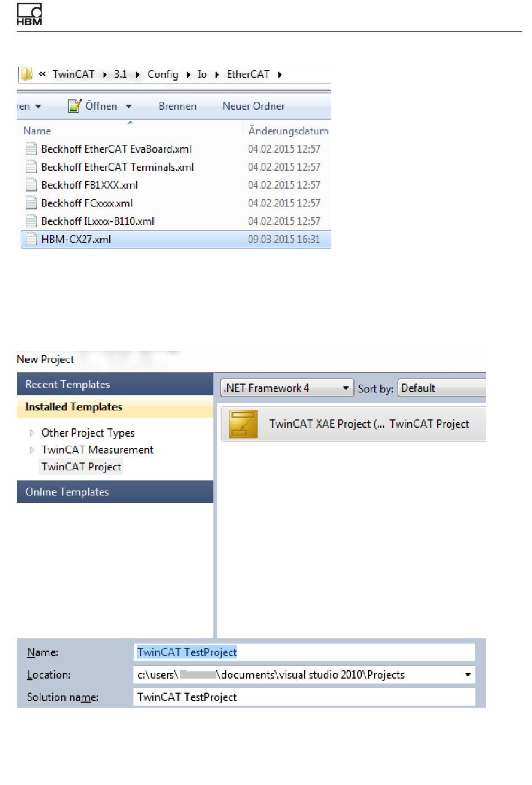Image resolution: width=532 pixels, height=785 pixels.
Task: Click the Öffnen button
Action: tap(101, 106)
